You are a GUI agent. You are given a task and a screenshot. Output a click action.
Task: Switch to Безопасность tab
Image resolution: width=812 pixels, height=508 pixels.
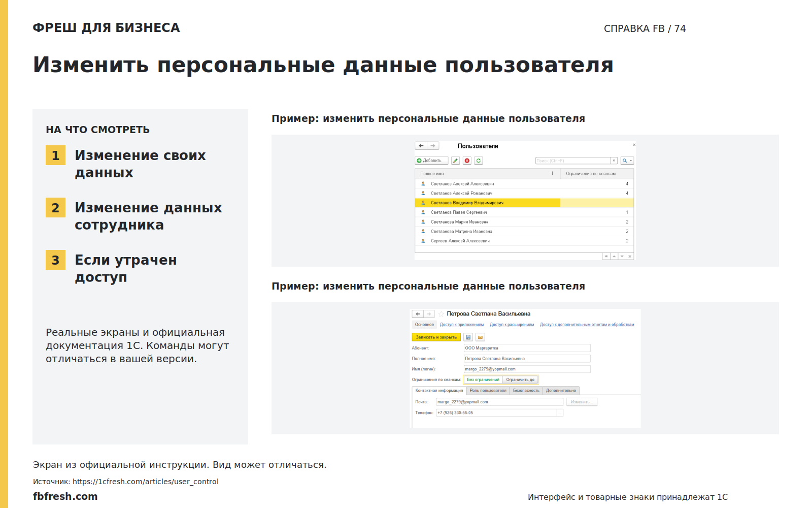coord(526,391)
